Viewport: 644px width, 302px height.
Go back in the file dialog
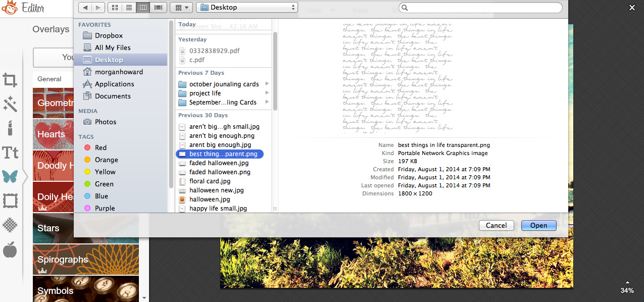(x=85, y=8)
